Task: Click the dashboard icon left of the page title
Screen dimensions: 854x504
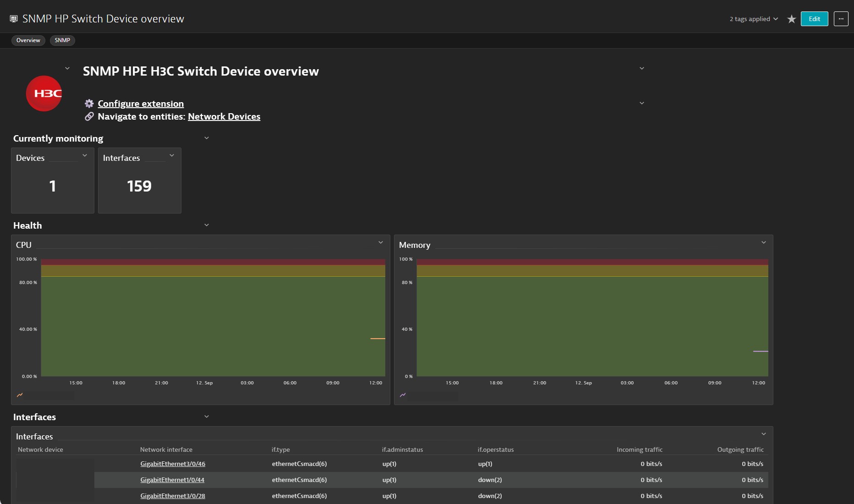Action: tap(13, 18)
